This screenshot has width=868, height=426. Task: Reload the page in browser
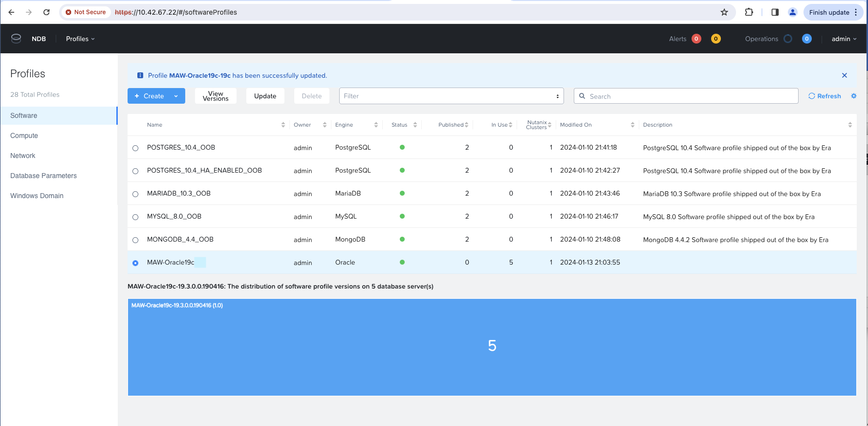point(46,12)
